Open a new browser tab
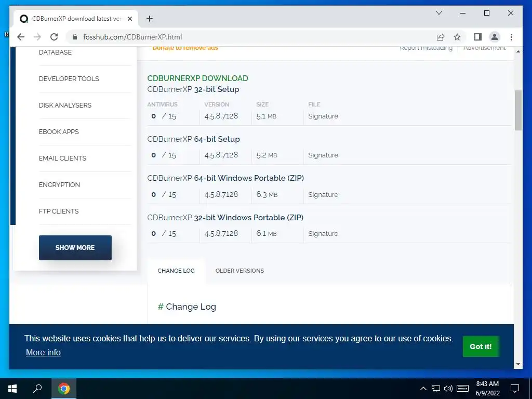This screenshot has width=532, height=399. click(x=149, y=19)
